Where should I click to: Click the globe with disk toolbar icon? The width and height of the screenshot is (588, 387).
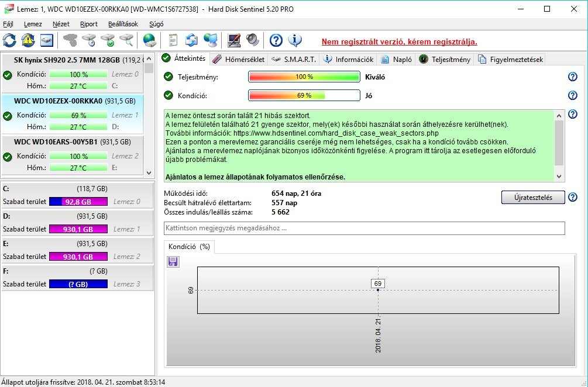(149, 40)
